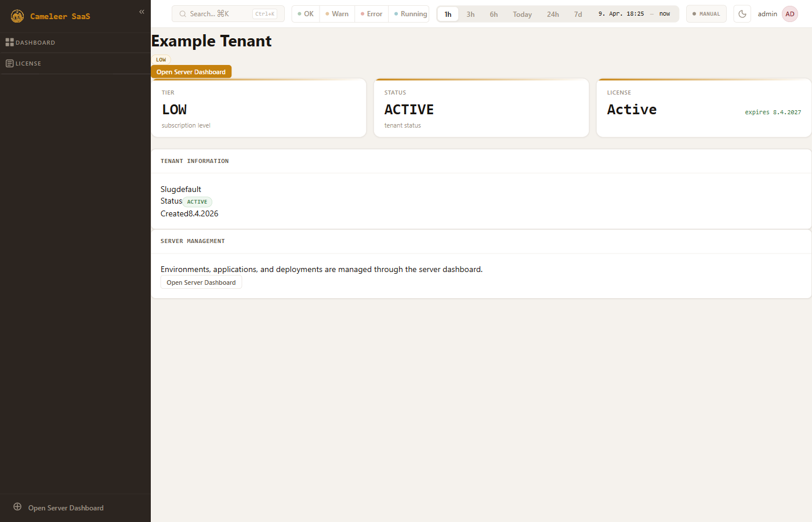The image size is (812, 522).
Task: Toggle the OK status filter
Action: [x=306, y=14]
